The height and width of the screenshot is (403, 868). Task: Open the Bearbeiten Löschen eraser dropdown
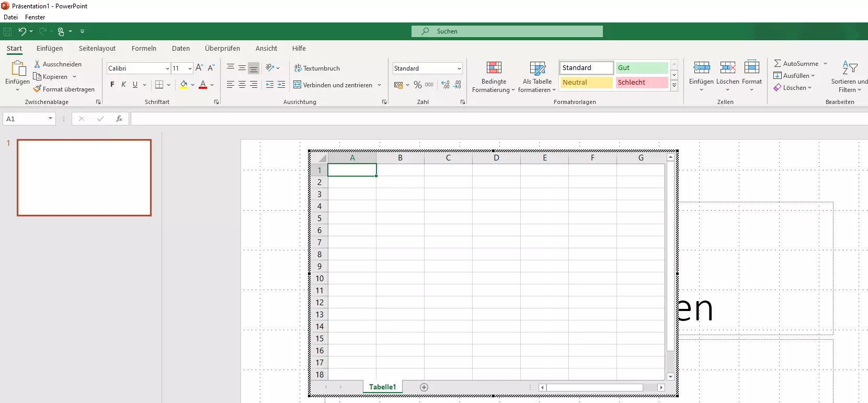(793, 87)
